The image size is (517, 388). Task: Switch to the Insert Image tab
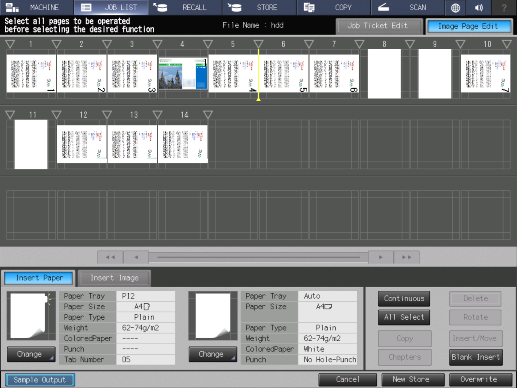(114, 278)
